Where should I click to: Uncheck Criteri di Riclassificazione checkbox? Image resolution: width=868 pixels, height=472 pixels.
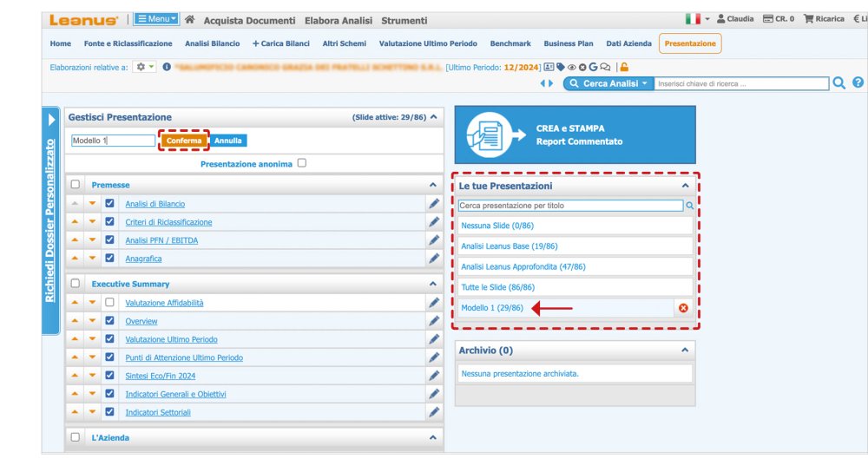point(109,221)
